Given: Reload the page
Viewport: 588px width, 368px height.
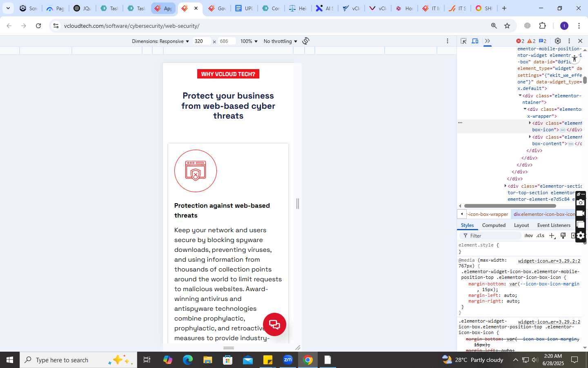Looking at the screenshot, I should pyautogui.click(x=38, y=26).
